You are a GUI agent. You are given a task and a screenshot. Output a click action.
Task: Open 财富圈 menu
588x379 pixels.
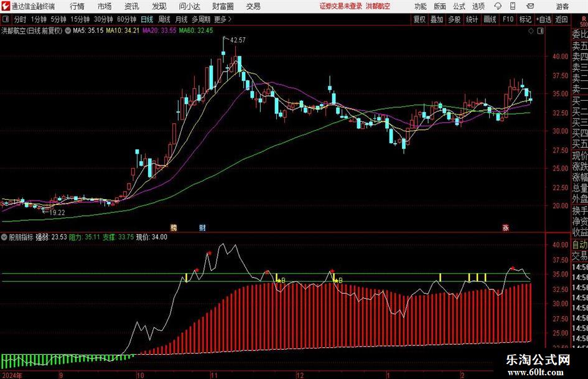click(223, 6)
